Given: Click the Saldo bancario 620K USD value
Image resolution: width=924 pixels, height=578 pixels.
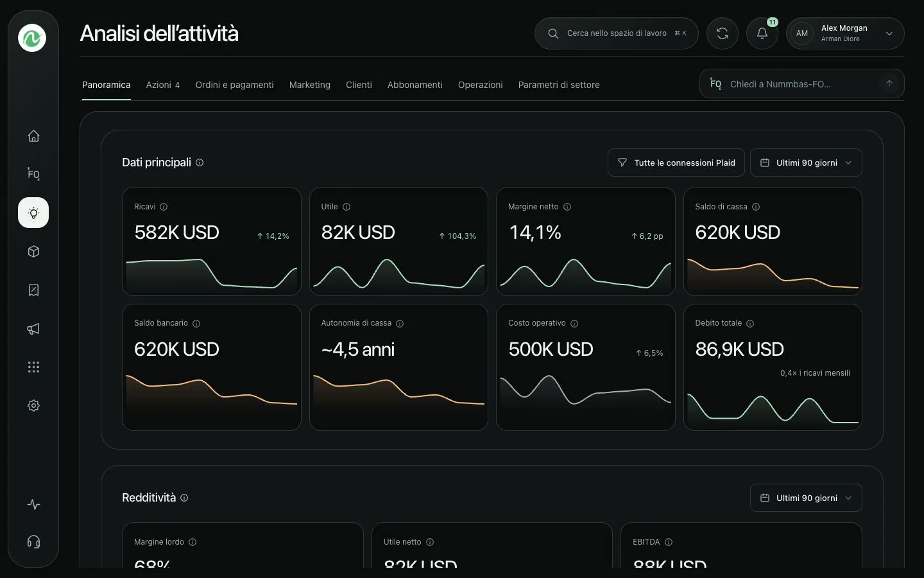Looking at the screenshot, I should point(176,349).
